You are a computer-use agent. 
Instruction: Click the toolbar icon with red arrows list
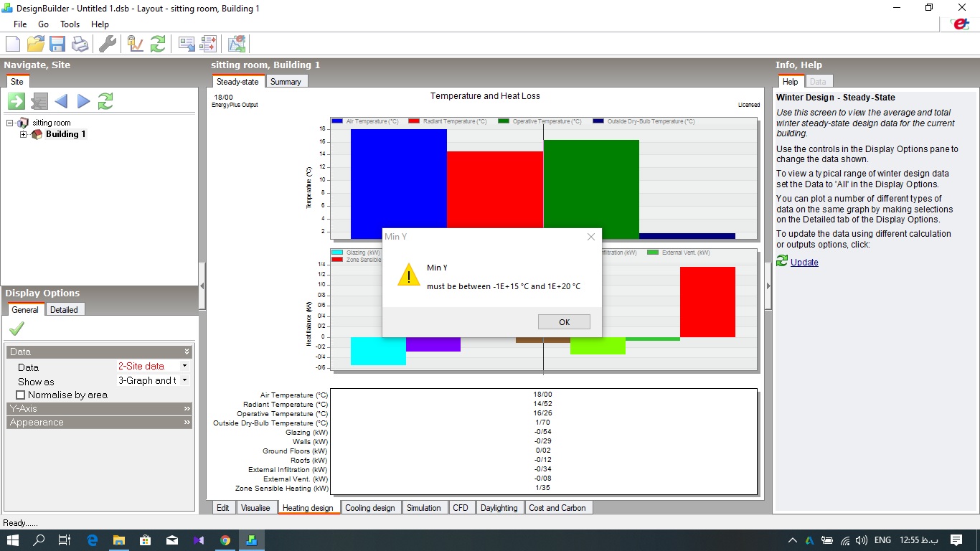(x=209, y=44)
